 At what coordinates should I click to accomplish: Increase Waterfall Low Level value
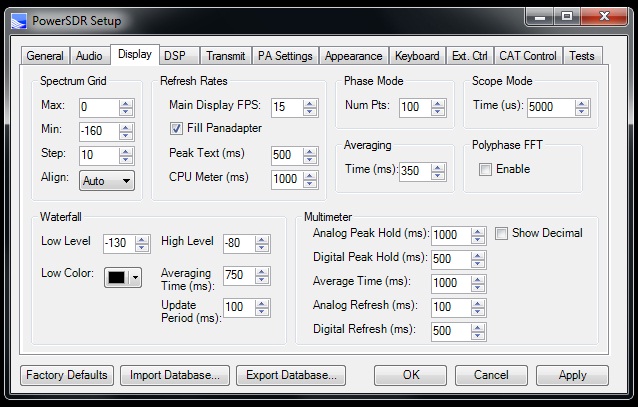point(142,239)
